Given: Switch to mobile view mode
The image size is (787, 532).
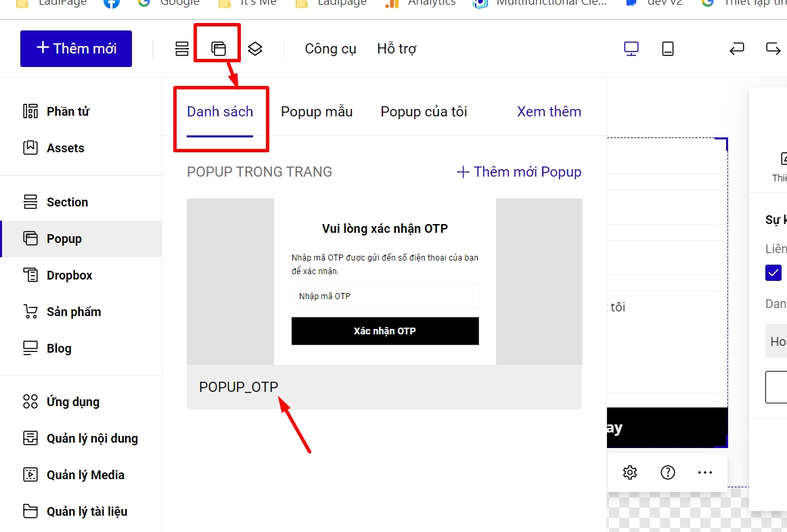Looking at the screenshot, I should pos(668,49).
